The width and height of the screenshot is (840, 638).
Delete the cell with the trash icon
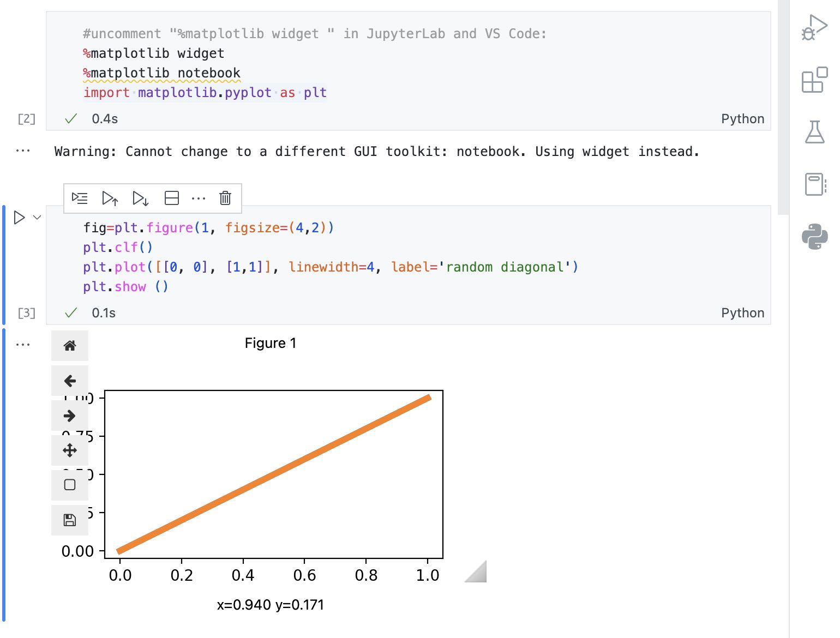click(x=224, y=198)
